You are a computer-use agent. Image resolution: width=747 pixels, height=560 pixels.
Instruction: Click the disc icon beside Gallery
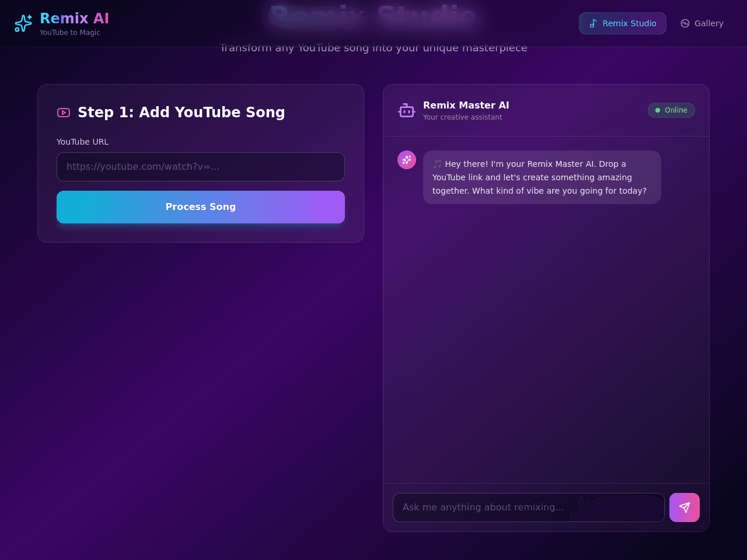click(x=685, y=23)
